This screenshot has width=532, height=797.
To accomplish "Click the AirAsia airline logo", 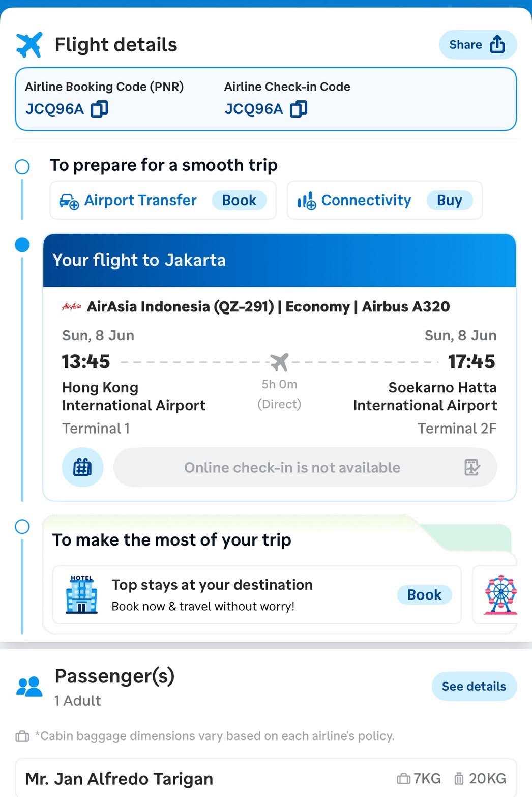I will [x=71, y=307].
